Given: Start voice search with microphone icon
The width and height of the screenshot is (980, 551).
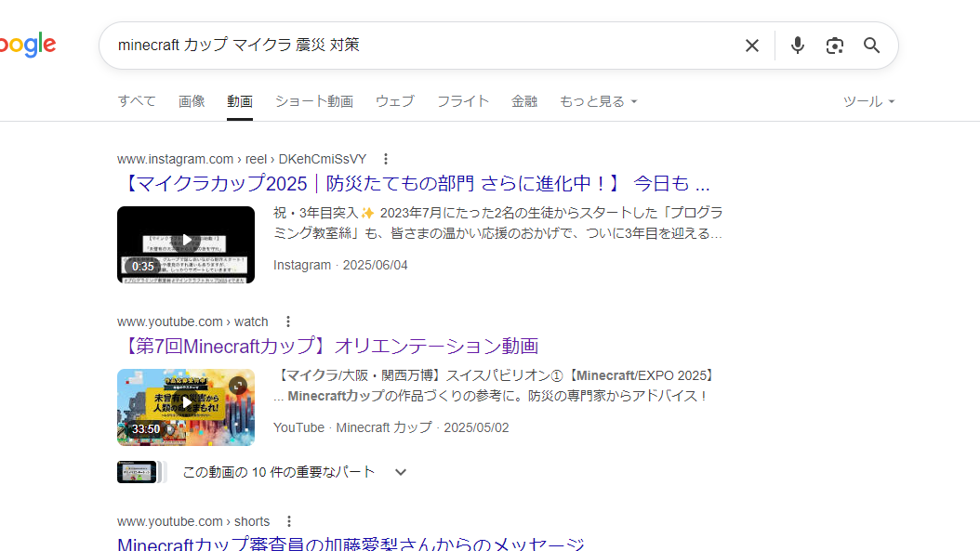Looking at the screenshot, I should pyautogui.click(x=797, y=46).
